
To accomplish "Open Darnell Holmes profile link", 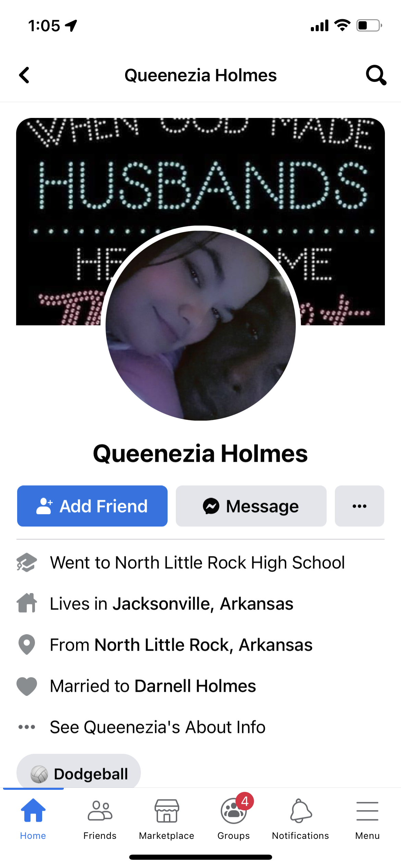I will tap(195, 686).
